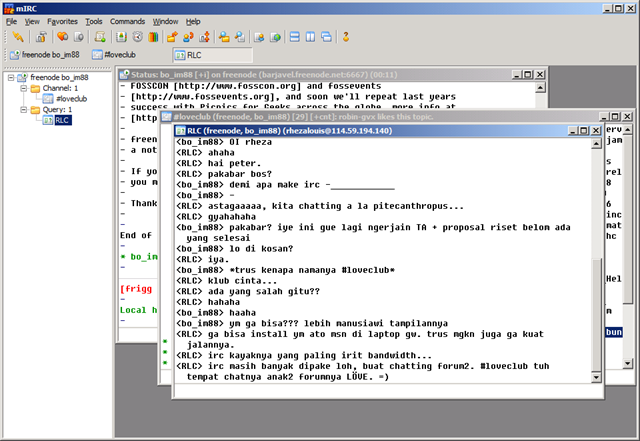
Task: Click the http://www.fosscon.org link in Status
Action: pos(237,86)
